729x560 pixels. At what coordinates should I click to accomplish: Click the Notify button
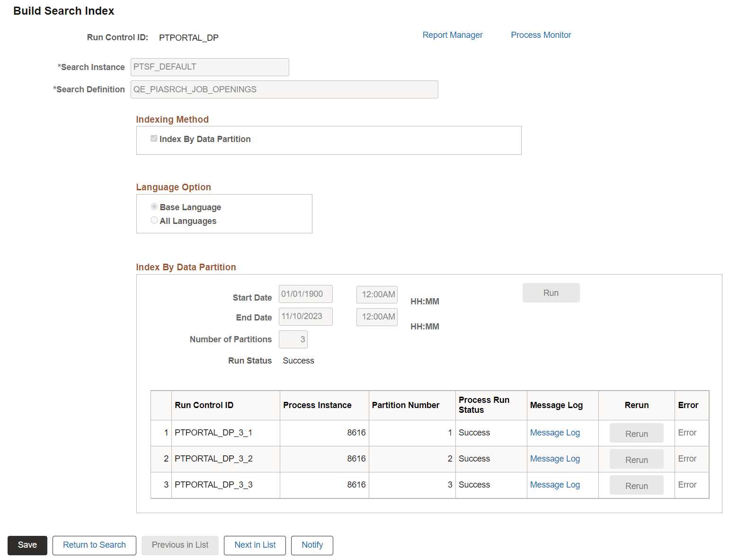click(x=311, y=545)
